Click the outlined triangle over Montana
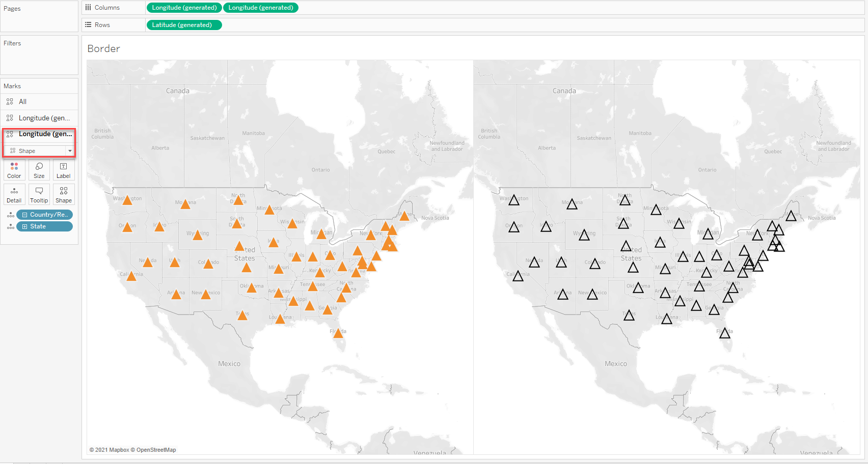868x464 pixels. [x=572, y=204]
